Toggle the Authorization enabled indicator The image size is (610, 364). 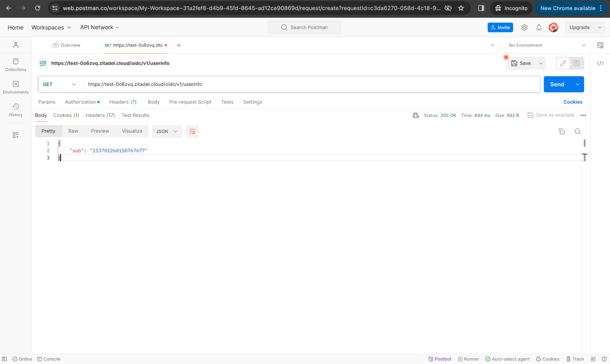point(98,102)
